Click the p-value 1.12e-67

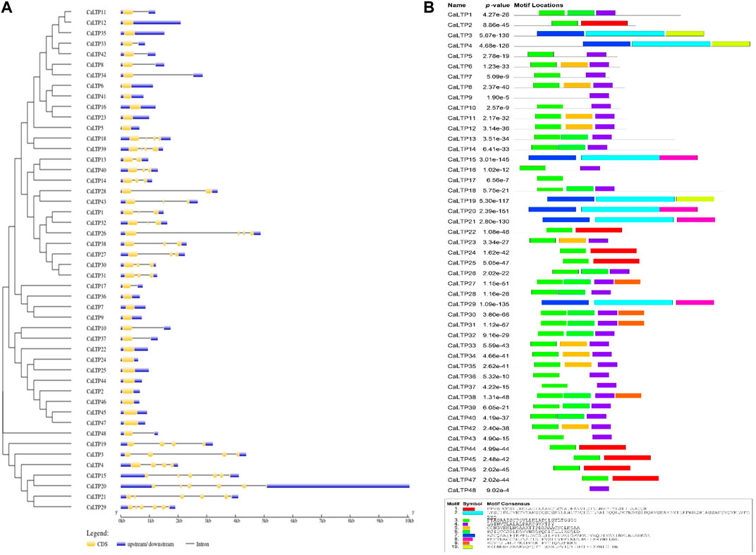[x=496, y=324]
